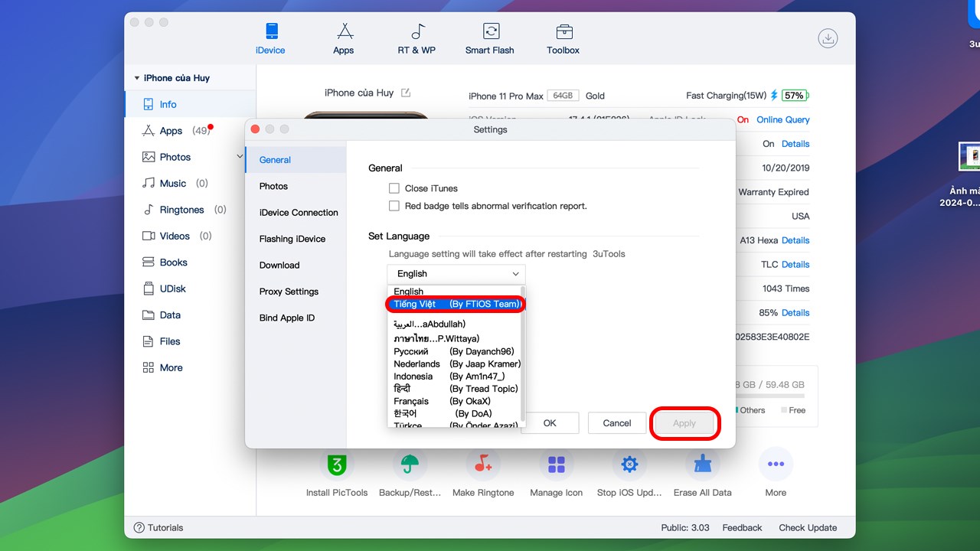Image resolution: width=980 pixels, height=551 pixels.
Task: Click Details link next to 85%
Action: (x=795, y=313)
